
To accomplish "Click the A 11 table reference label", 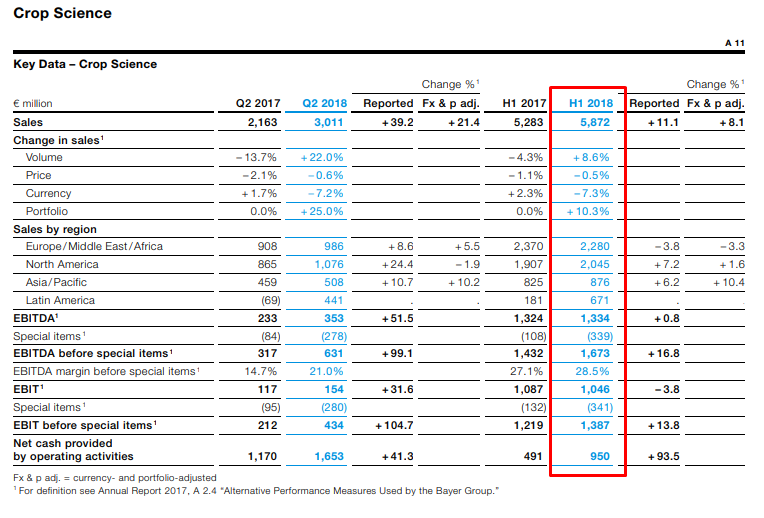I will [734, 44].
